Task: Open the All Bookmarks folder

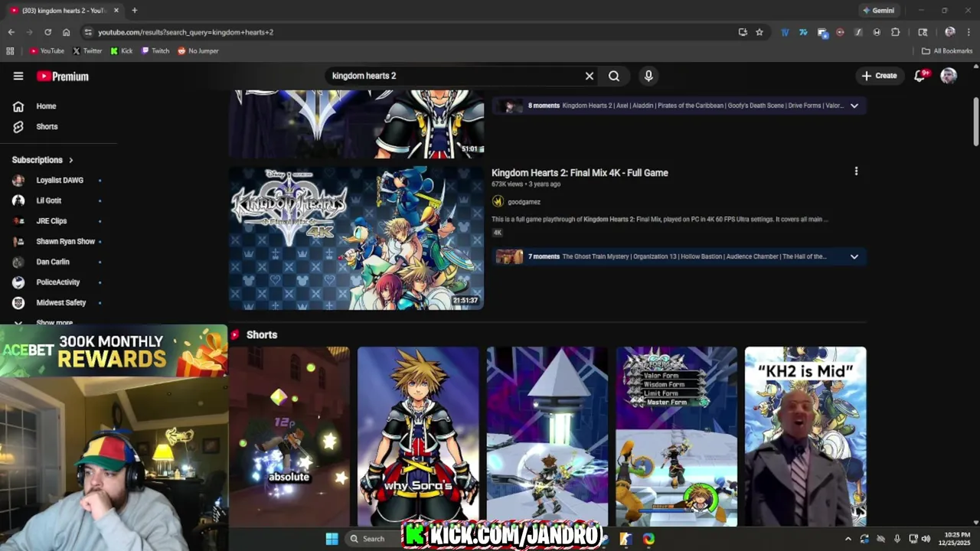Action: (947, 51)
